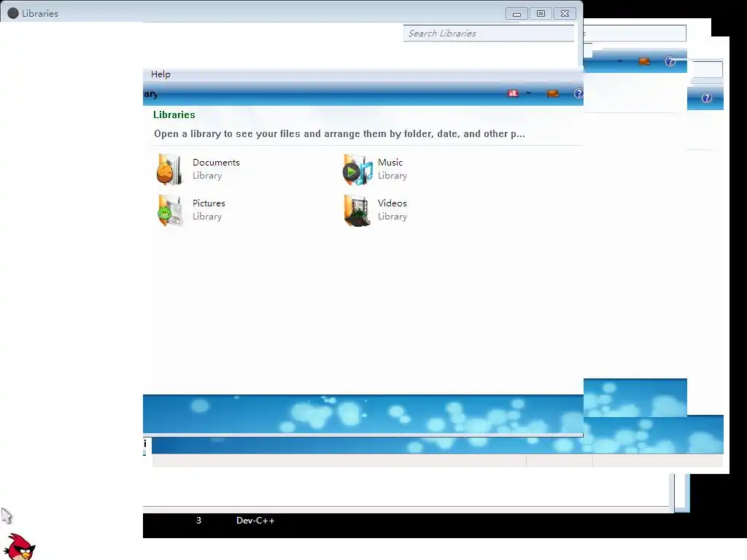Click the green Libraries heading
The height and width of the screenshot is (560, 747).
(x=174, y=114)
